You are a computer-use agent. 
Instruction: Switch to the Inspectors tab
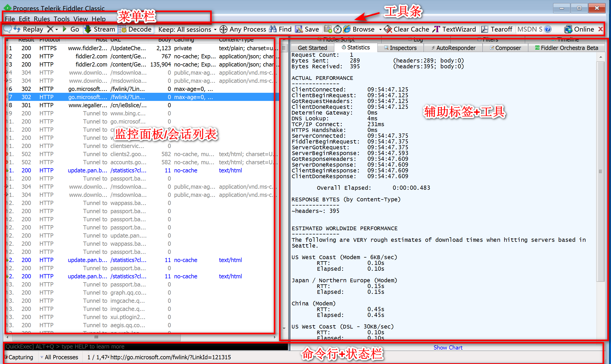[x=400, y=48]
